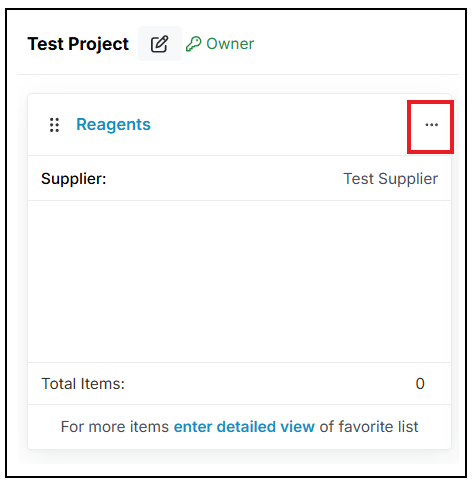Click the enter detailed view link
Screen dimensions: 474x488
[244, 427]
